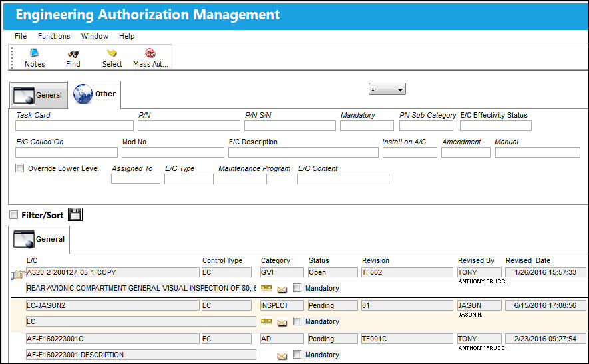Click the P/N S/N input field
This screenshot has height=364, width=589.
(290, 126)
